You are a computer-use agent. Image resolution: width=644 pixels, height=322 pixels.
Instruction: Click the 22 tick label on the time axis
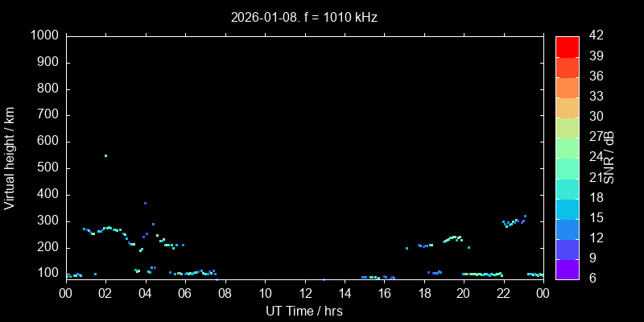tap(503, 294)
